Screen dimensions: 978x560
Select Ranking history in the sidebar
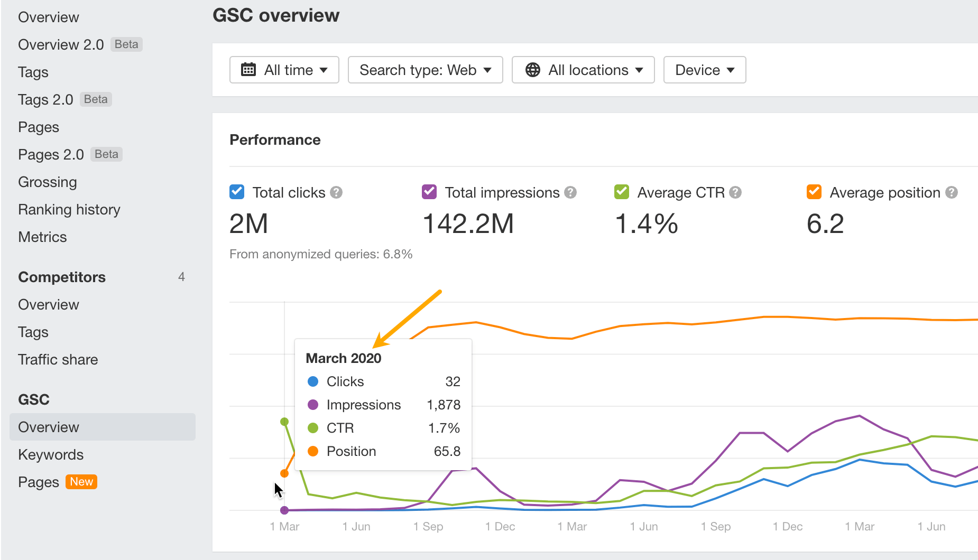coord(69,209)
